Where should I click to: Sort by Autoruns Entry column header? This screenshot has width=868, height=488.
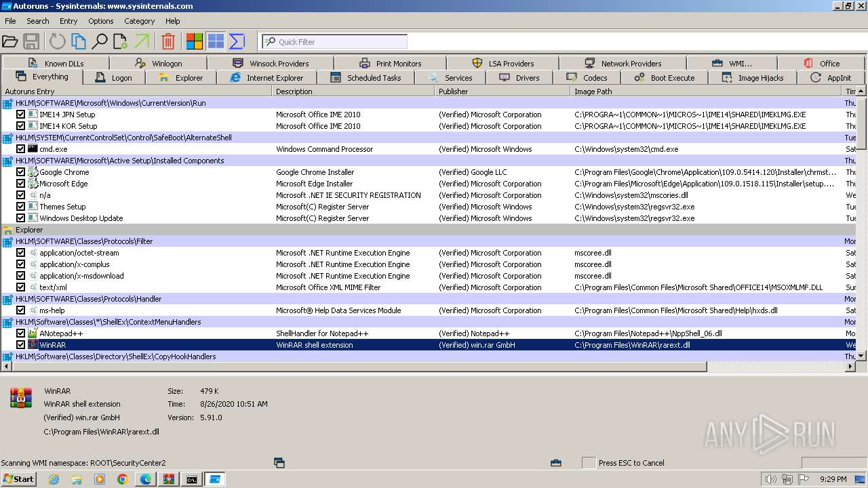point(136,91)
